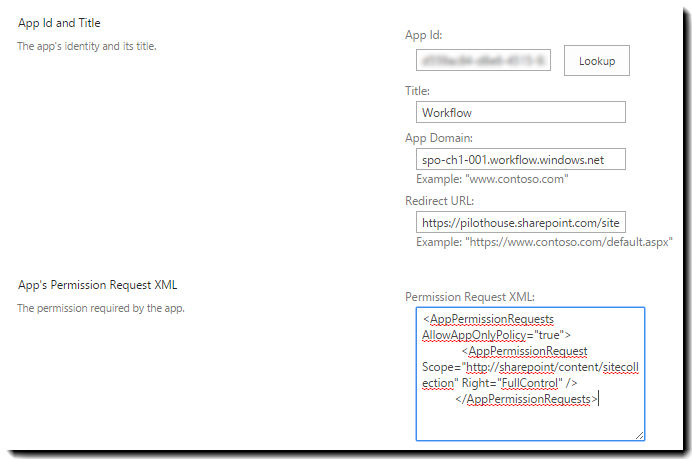
Task: Click the 'App Domain:' label
Action: coord(439,138)
